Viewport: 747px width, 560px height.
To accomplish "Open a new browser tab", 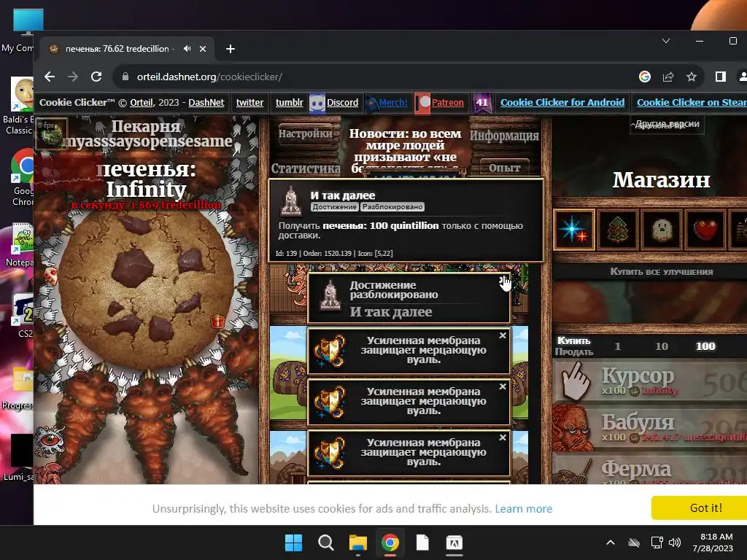I will tap(230, 49).
